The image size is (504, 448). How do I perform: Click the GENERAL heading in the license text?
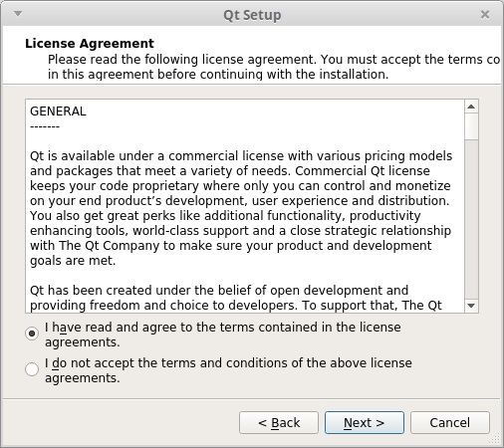(58, 112)
